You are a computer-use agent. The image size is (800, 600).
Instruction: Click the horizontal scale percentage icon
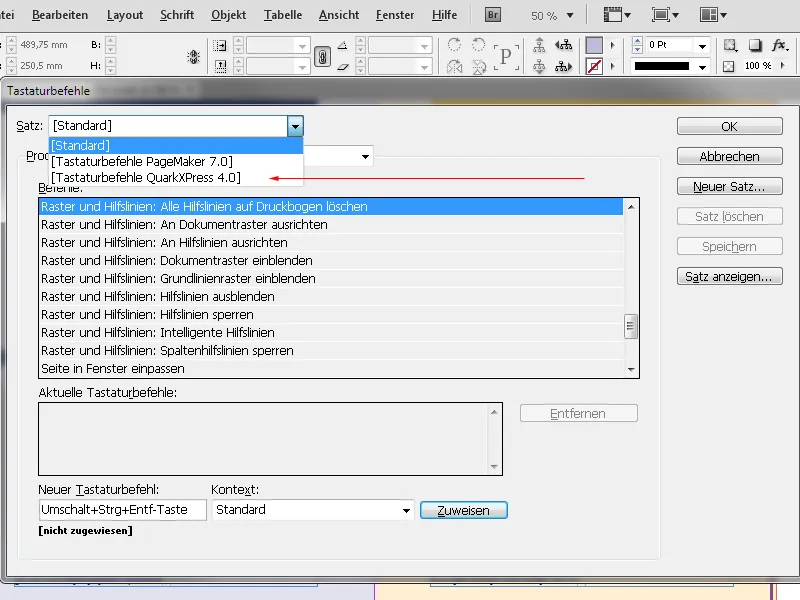click(220, 45)
